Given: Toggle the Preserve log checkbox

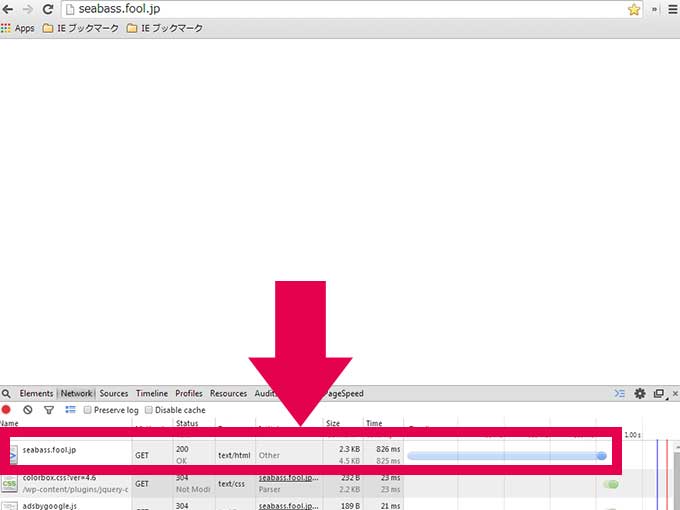Looking at the screenshot, I should click(88, 410).
